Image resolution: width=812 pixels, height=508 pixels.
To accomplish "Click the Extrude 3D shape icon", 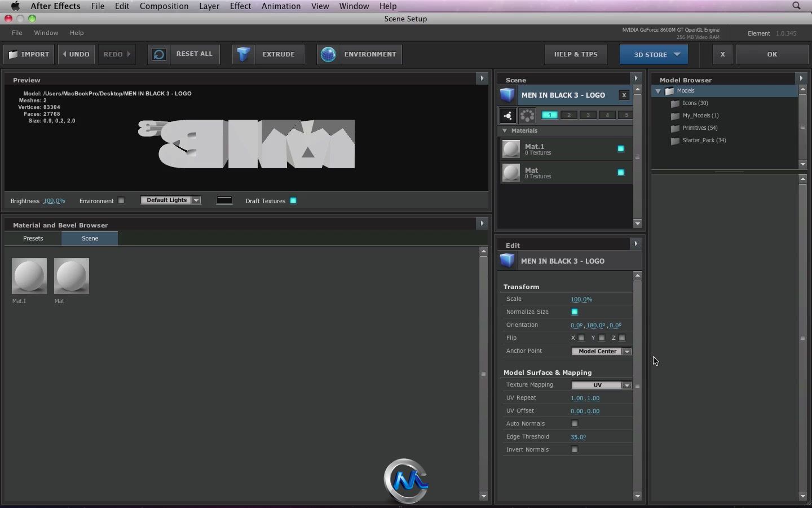I will click(244, 54).
